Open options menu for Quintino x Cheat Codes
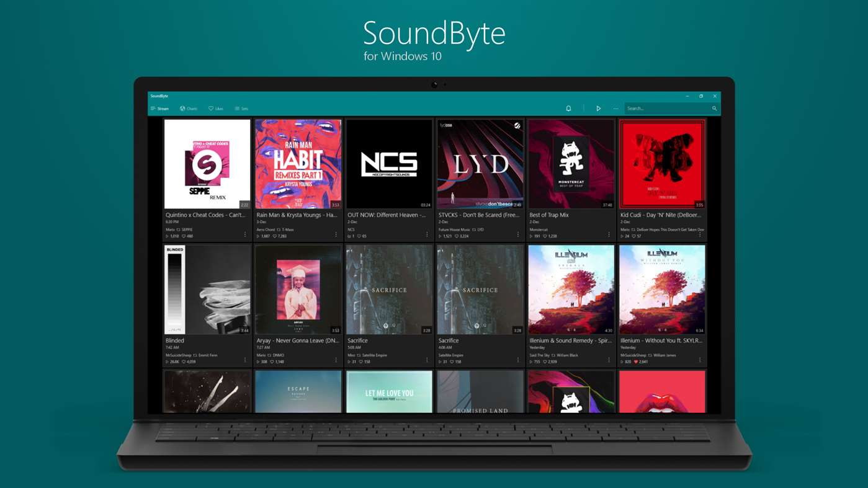Image resolution: width=868 pixels, height=488 pixels. [245, 234]
